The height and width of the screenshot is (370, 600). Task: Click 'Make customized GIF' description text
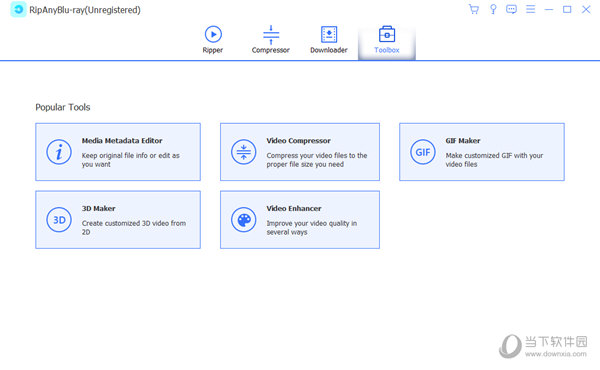point(494,160)
